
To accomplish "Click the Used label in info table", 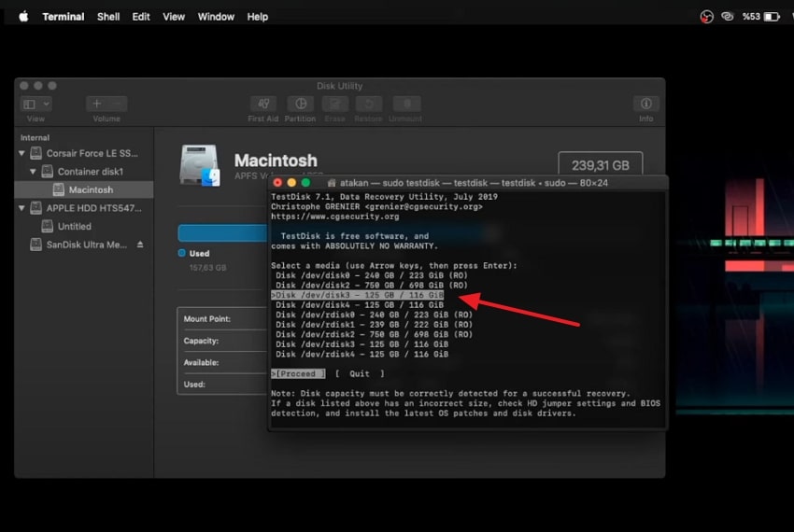I will pyautogui.click(x=194, y=385).
